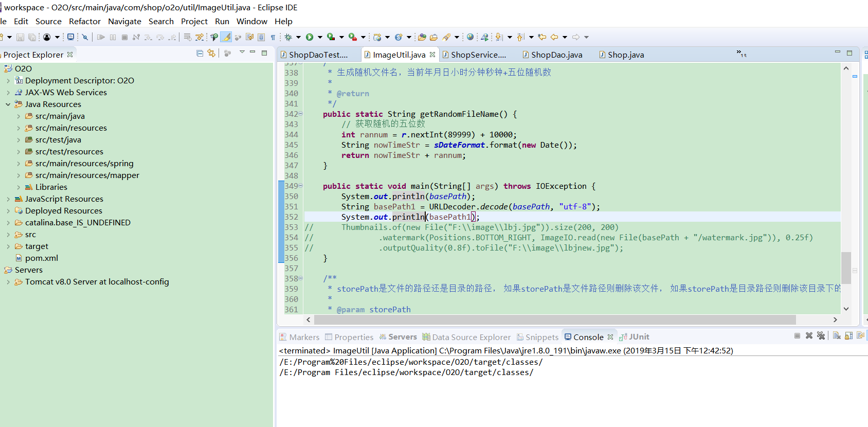The width and height of the screenshot is (868, 427).
Task: Toggle Scroll Lock in Console toolbar
Action: point(848,336)
